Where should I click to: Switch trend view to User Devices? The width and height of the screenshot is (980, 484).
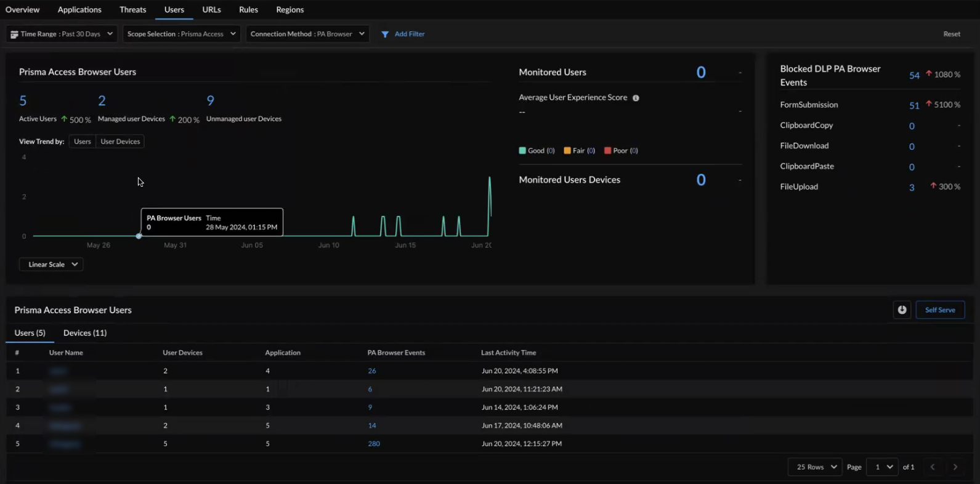click(x=120, y=142)
